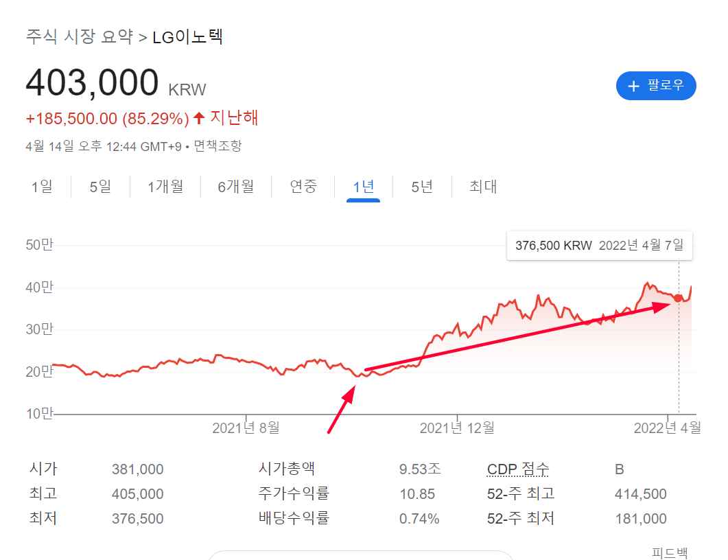Click the 52-주 최저 value 181,000
This screenshot has height=560, width=728.
pos(641,519)
